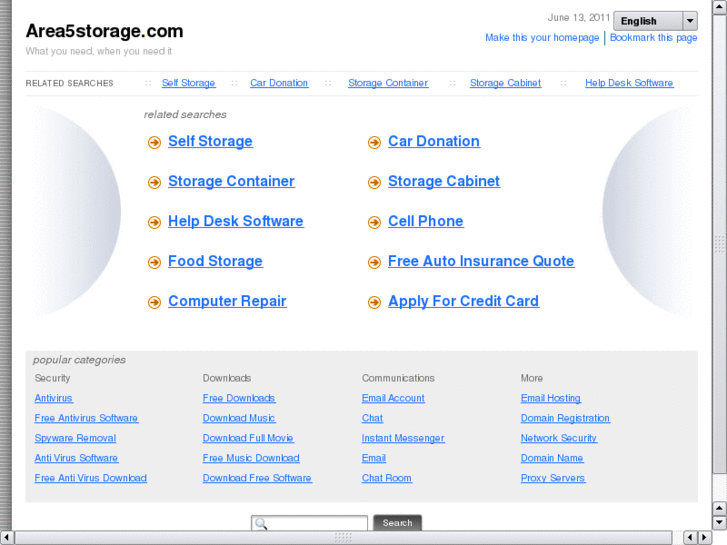The height and width of the screenshot is (545, 727).
Task: Click the arrow icon beside Car Donation
Action: pyautogui.click(x=374, y=142)
